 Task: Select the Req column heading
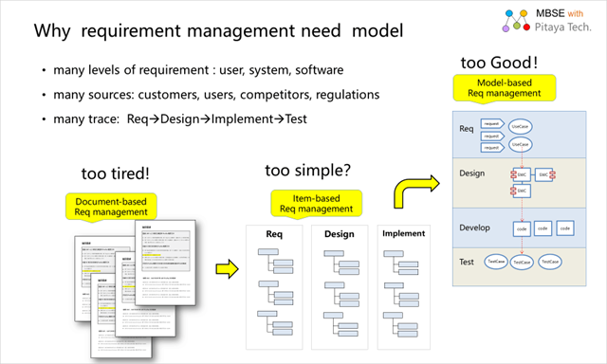[x=274, y=234]
